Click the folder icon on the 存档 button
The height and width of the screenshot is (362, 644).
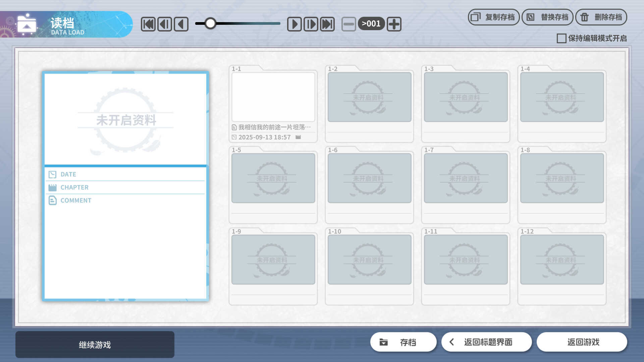383,342
